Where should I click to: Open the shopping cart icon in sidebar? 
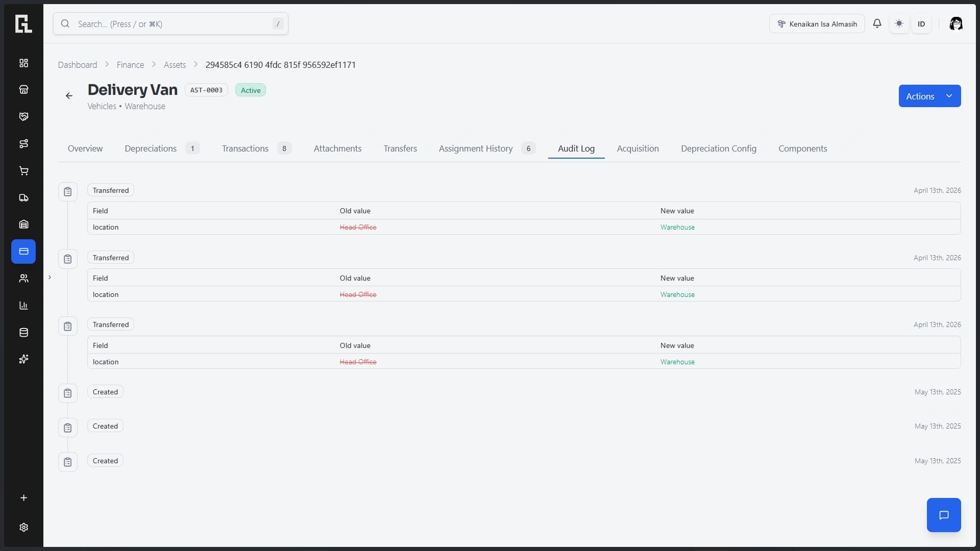pos(23,171)
